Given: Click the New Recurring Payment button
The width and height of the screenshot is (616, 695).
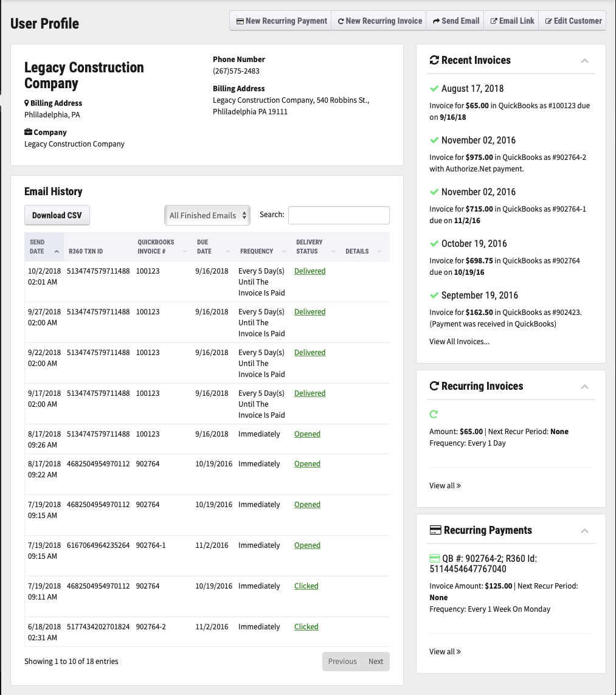Looking at the screenshot, I should click(x=280, y=21).
